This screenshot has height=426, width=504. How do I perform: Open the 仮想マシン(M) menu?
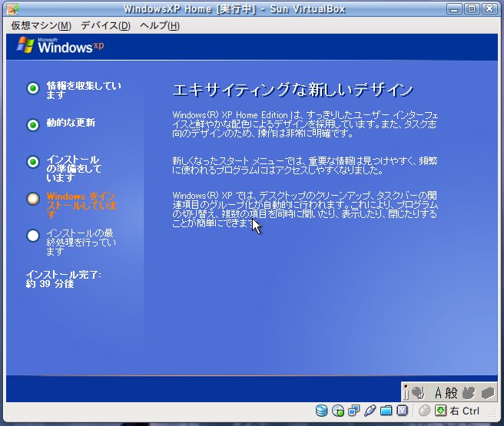41,25
